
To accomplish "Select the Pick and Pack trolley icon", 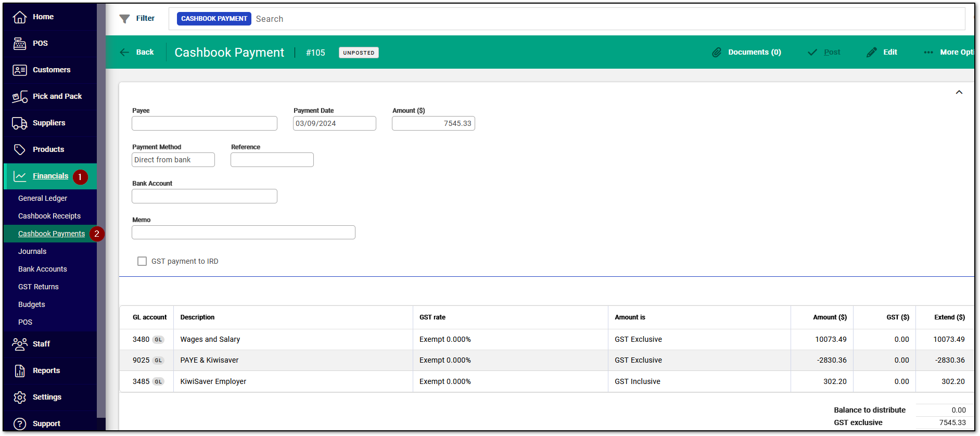I will pyautogui.click(x=20, y=97).
